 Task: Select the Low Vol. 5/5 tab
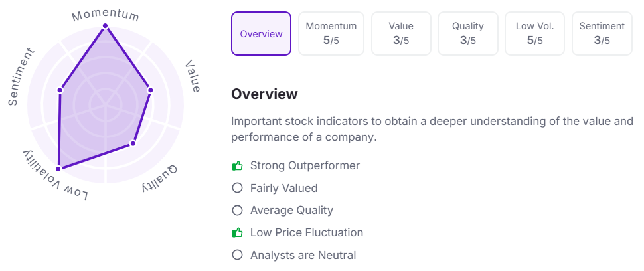pos(534,33)
